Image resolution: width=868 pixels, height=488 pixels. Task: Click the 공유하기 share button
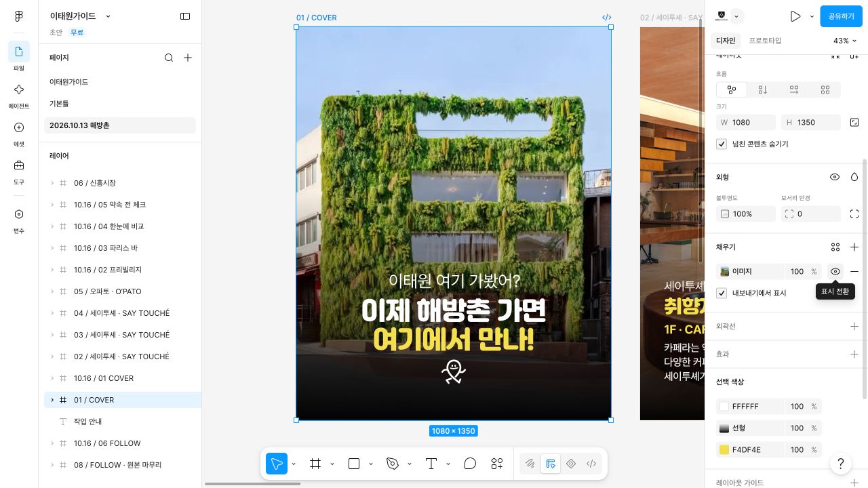841,16
